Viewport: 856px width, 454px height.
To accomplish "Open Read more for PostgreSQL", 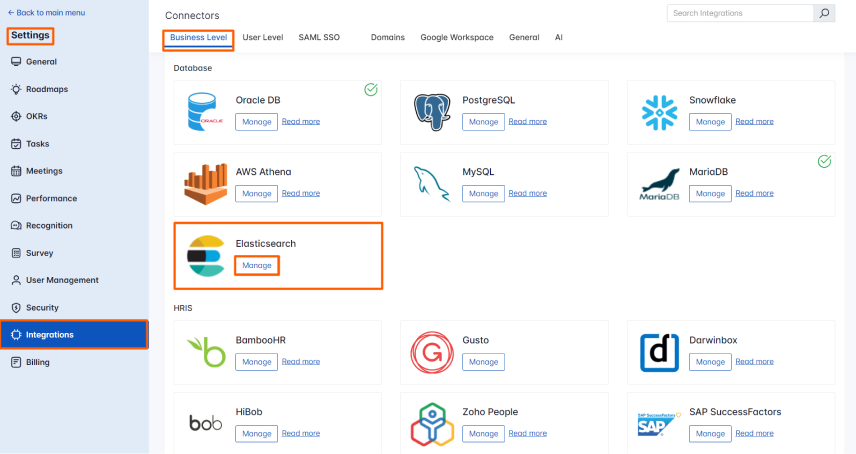I will click(527, 121).
